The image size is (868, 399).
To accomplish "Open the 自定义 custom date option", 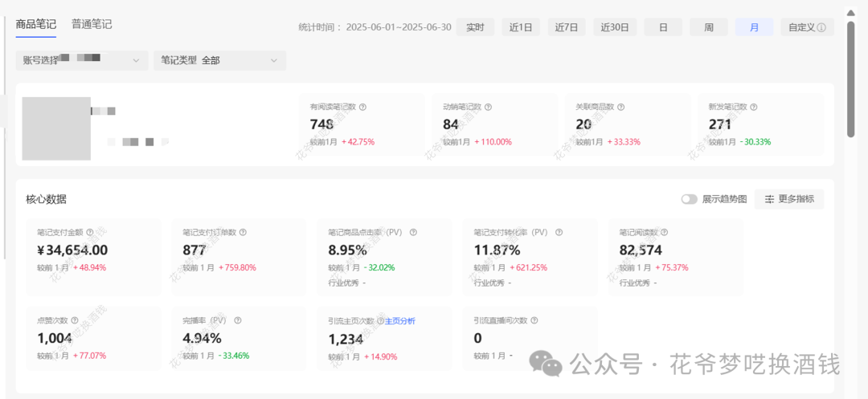I will pos(808,27).
